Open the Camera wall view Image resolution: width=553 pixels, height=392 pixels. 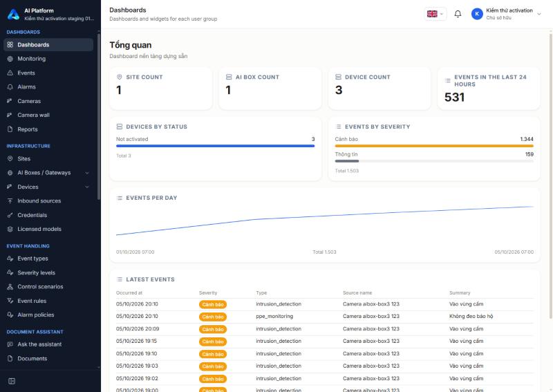pos(48,115)
